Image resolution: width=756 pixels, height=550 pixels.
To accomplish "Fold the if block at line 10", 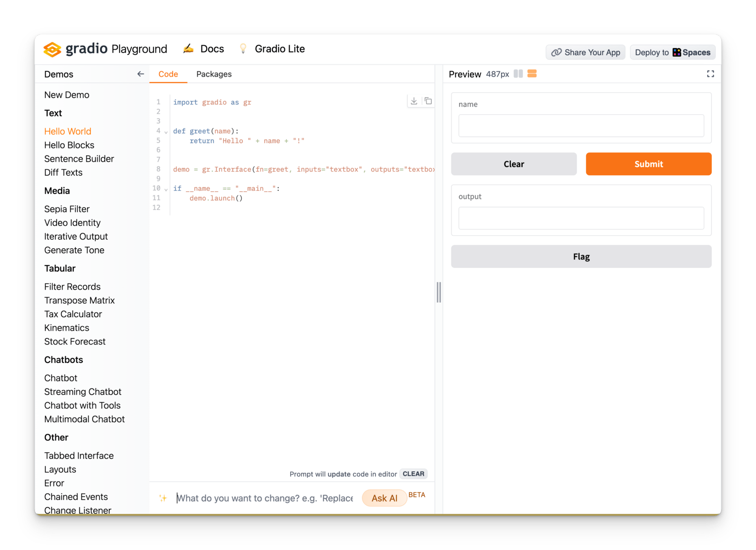I will [x=166, y=189].
